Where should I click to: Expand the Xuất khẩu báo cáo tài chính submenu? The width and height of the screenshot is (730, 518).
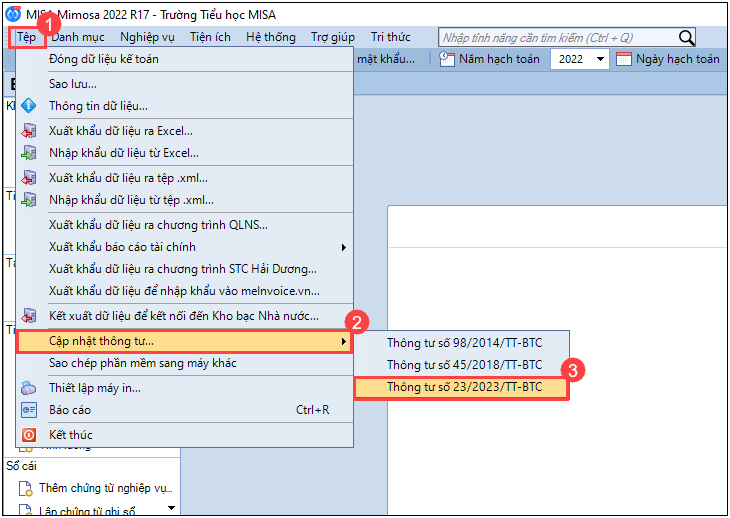point(344,247)
